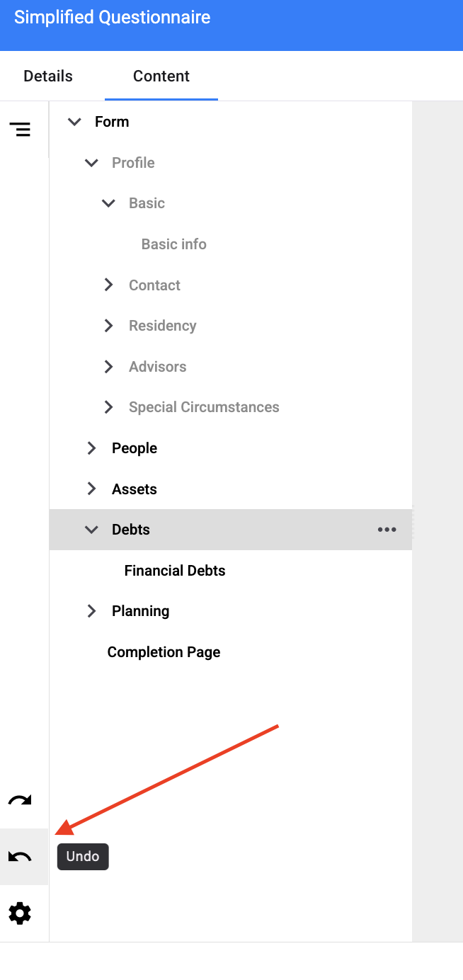Expand the Assets section chevron

point(91,489)
